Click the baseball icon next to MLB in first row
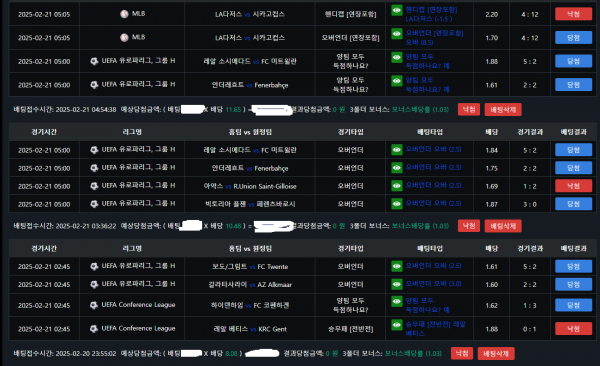The height and width of the screenshot is (366, 600). tap(124, 14)
